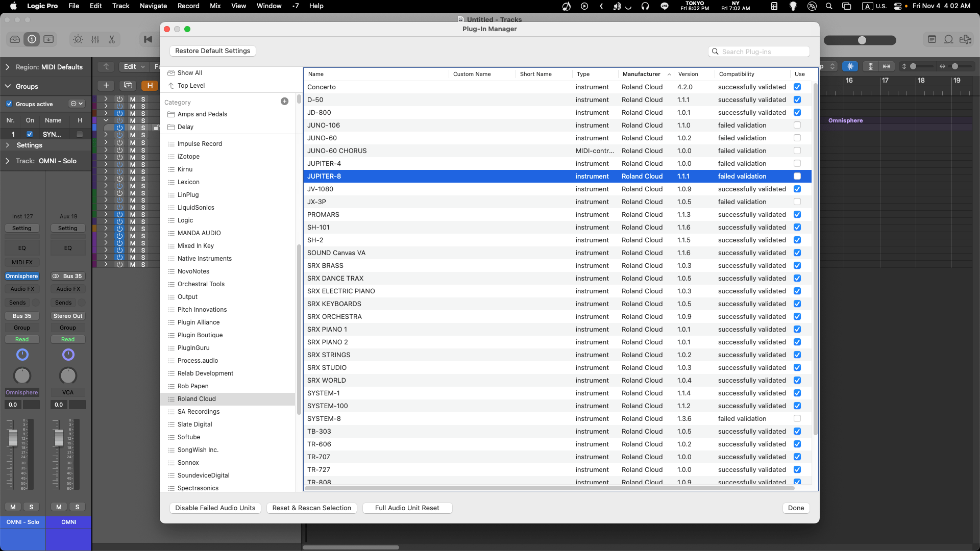
Task: Click the Done button
Action: click(795, 508)
